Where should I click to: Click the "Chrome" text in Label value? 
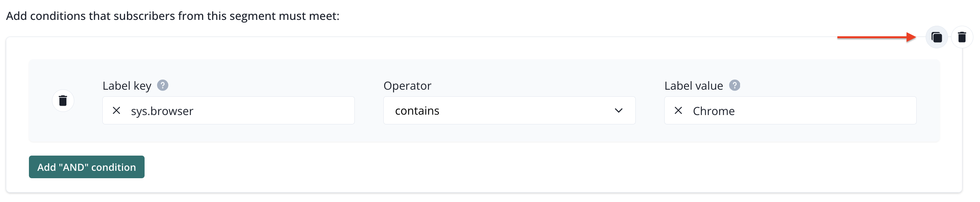point(714,111)
